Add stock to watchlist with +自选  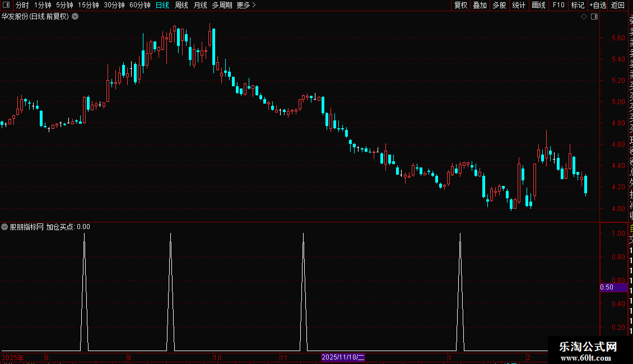point(598,5)
